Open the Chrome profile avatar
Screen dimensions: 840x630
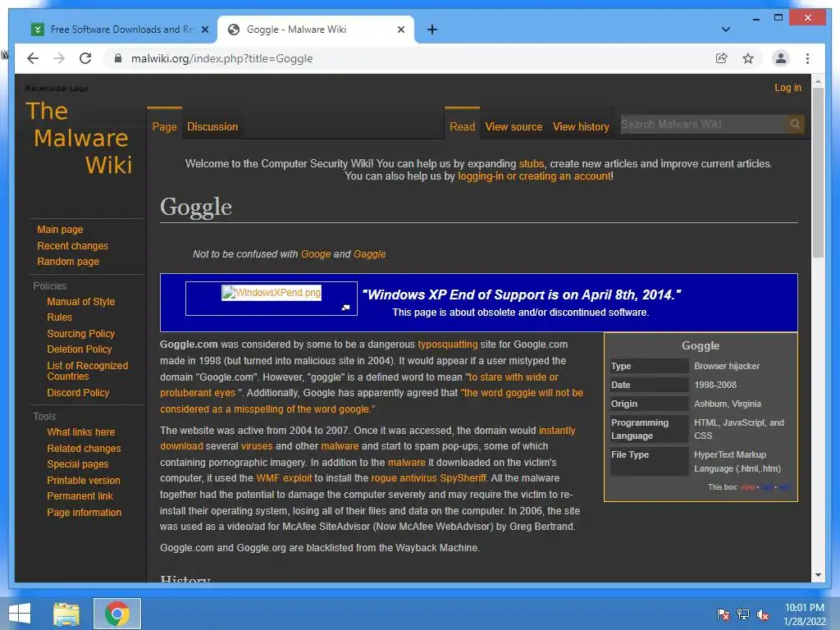tap(781, 58)
